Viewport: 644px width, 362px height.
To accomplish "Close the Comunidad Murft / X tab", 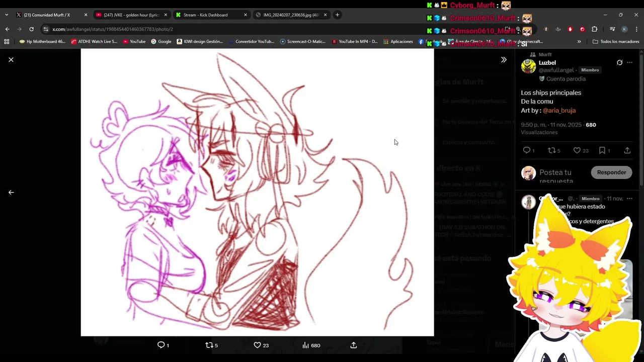I will [x=86, y=15].
